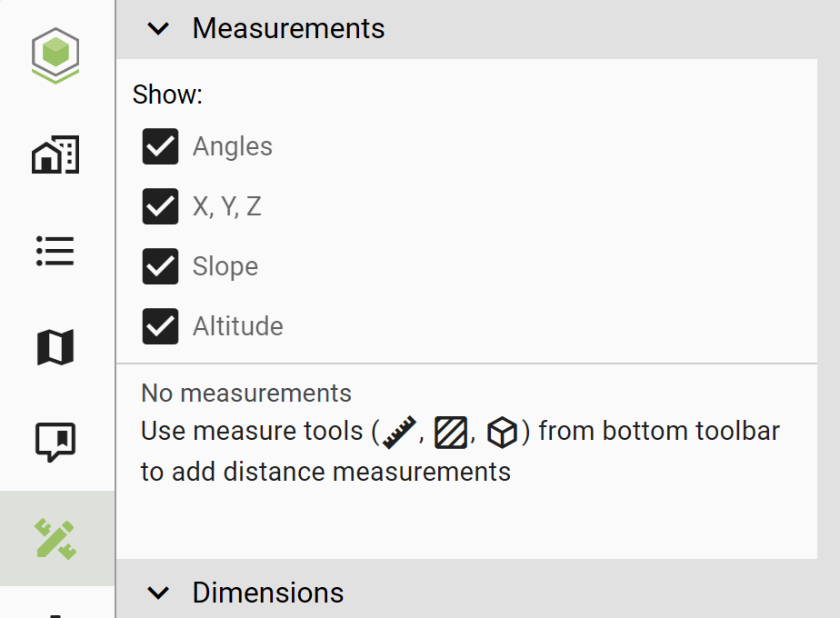Click the hatched area icon in hint
The image size is (840, 618).
[451, 433]
